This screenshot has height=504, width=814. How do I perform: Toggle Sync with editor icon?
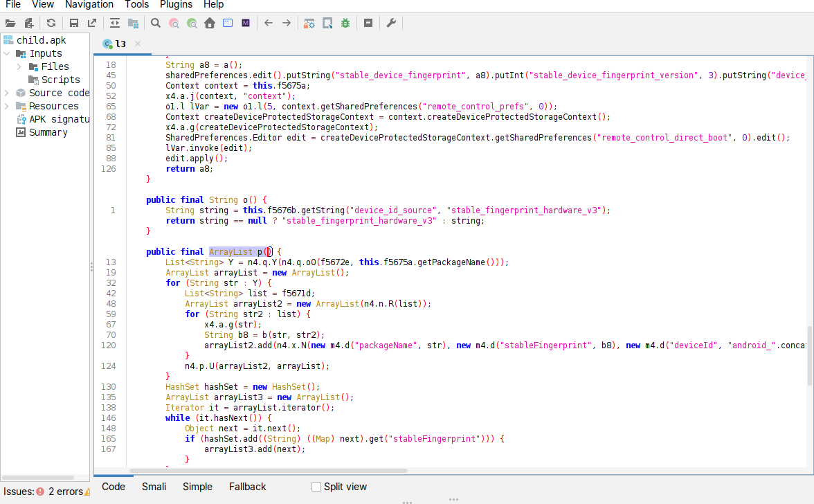click(115, 23)
